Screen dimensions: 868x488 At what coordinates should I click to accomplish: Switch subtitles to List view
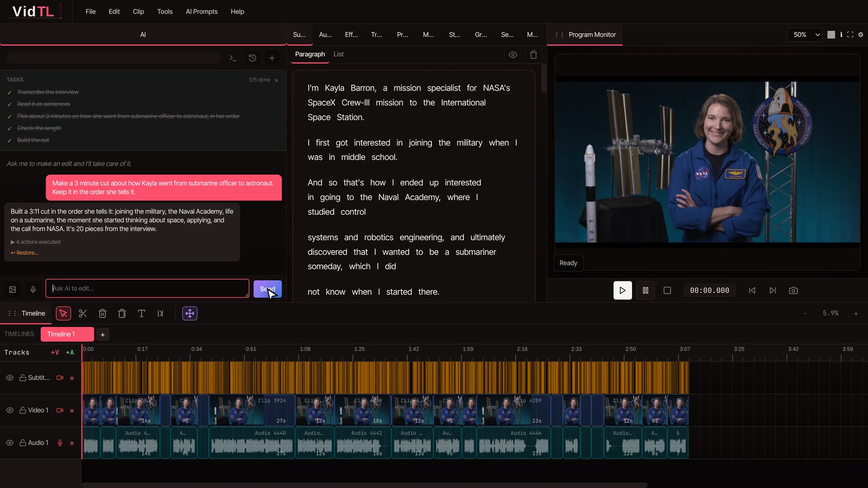tap(339, 54)
